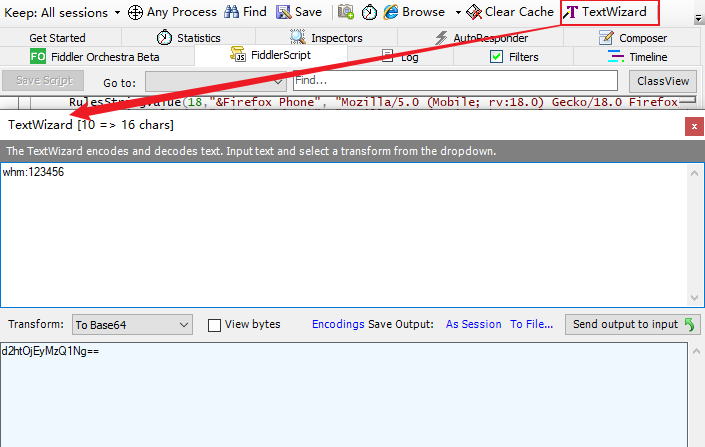Click the Save toolbar icon
Viewport: 705px width, 447px height.
(x=283, y=12)
